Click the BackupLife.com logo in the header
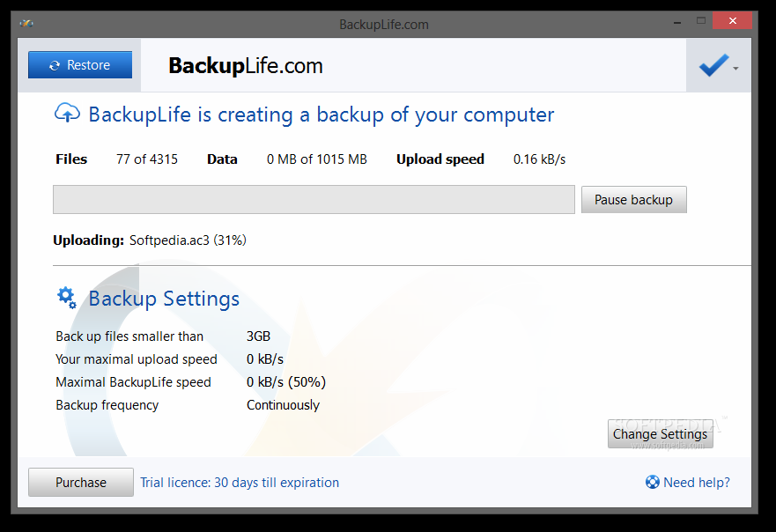This screenshot has height=532, width=776. click(x=244, y=65)
